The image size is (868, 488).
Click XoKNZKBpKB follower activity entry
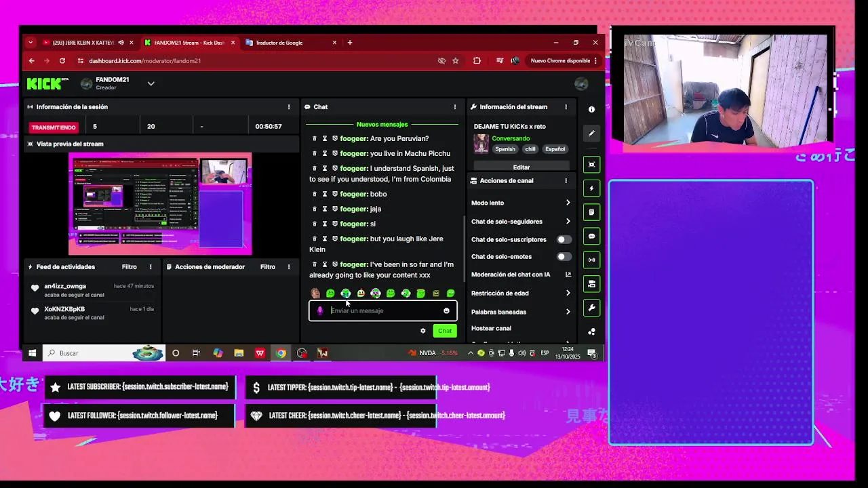click(92, 312)
